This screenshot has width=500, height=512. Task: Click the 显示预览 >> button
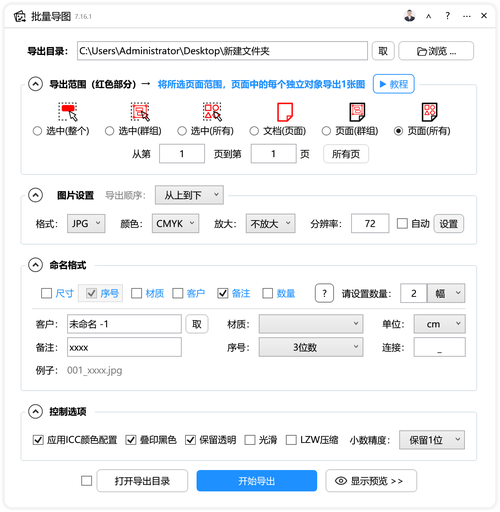tap(371, 481)
